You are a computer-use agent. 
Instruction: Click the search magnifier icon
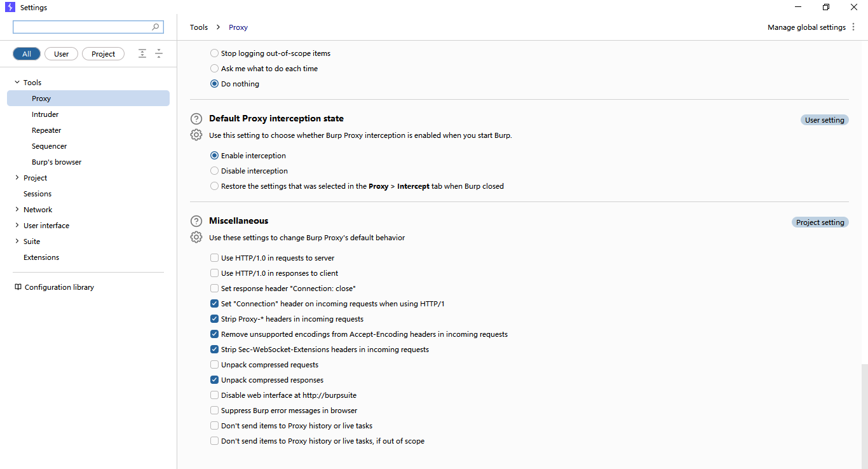(155, 27)
